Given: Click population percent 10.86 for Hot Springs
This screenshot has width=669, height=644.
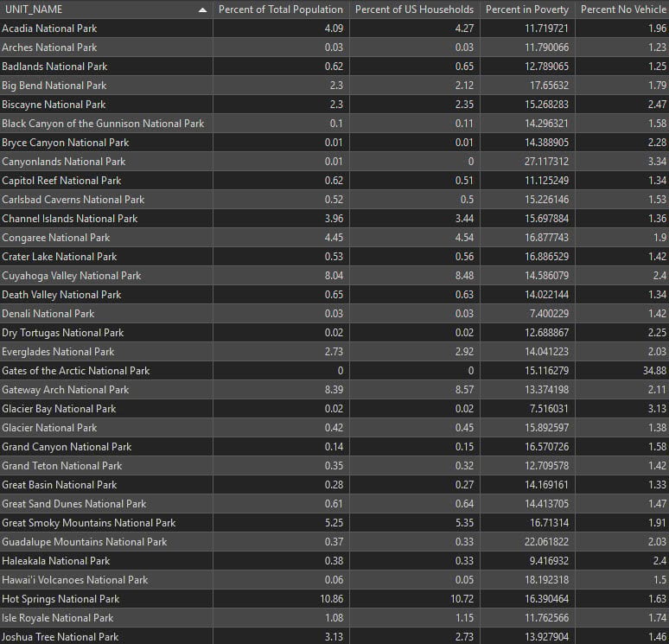Looking at the screenshot, I should pyautogui.click(x=332, y=599).
